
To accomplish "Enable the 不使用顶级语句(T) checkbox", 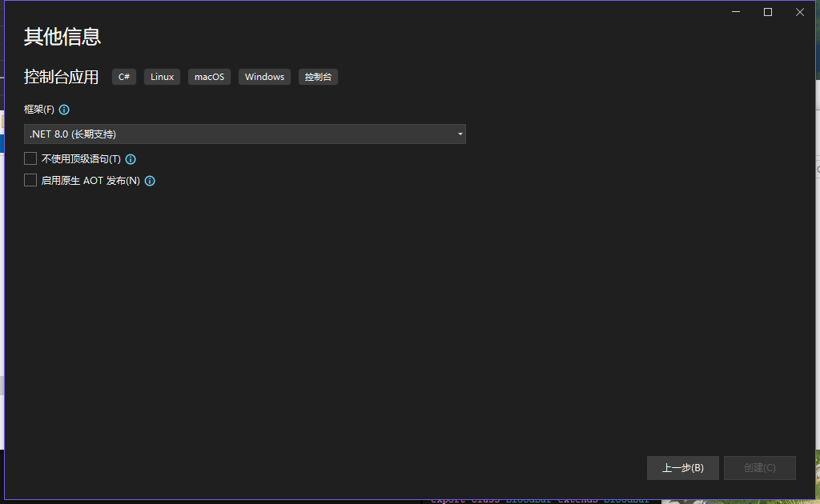I will pyautogui.click(x=30, y=158).
